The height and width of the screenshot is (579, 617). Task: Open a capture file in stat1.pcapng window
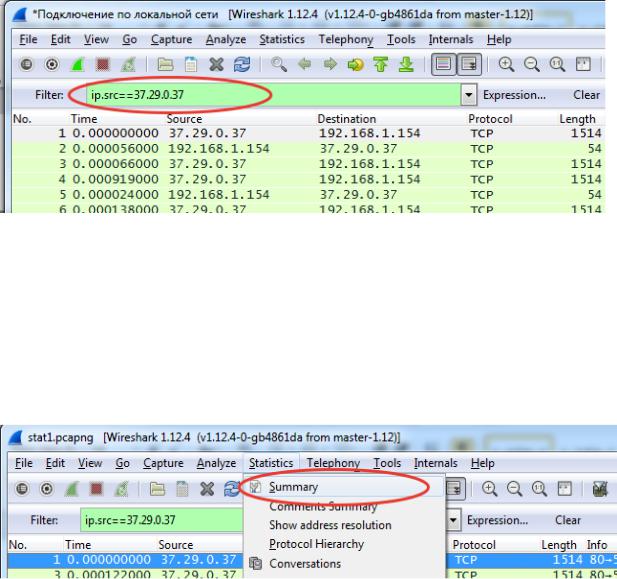click(x=157, y=489)
